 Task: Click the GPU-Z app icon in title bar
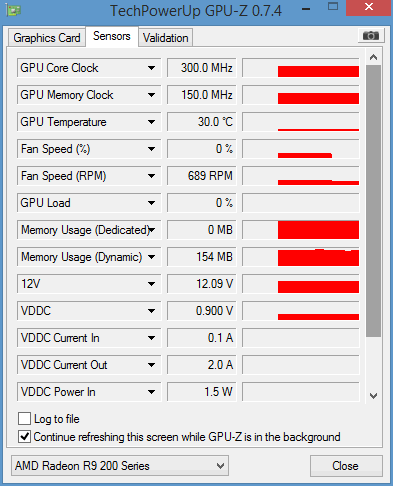tap(14, 11)
